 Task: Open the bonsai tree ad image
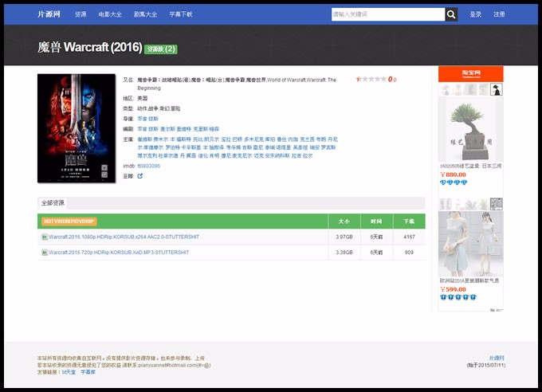[x=471, y=129]
